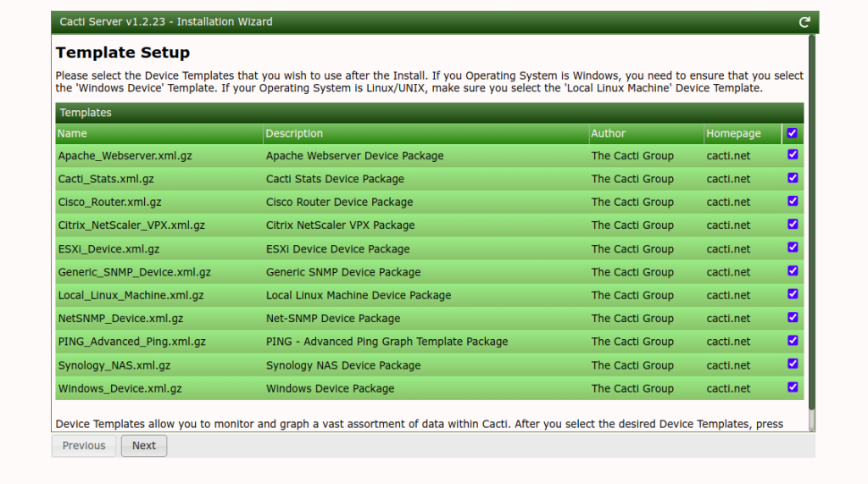The image size is (868, 484).
Task: Click cacti.net in the Local_Linux_Machine row
Action: coord(728,296)
